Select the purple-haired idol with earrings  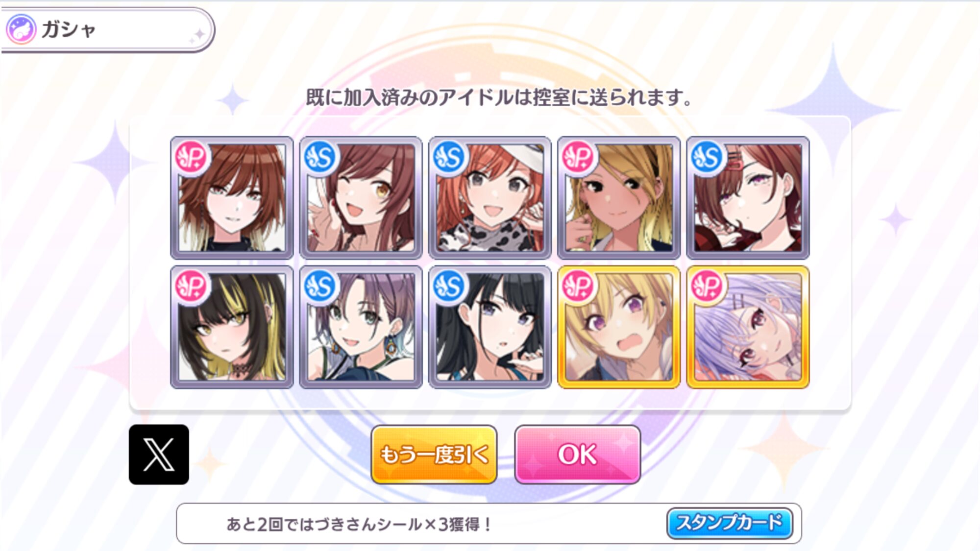click(361, 327)
